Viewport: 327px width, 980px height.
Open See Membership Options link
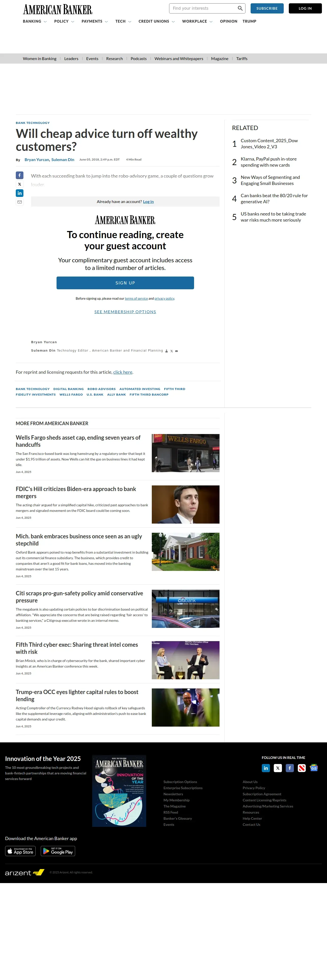125,312
